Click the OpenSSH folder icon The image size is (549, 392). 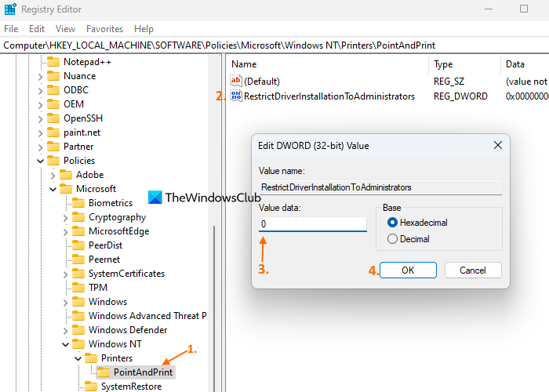point(53,118)
